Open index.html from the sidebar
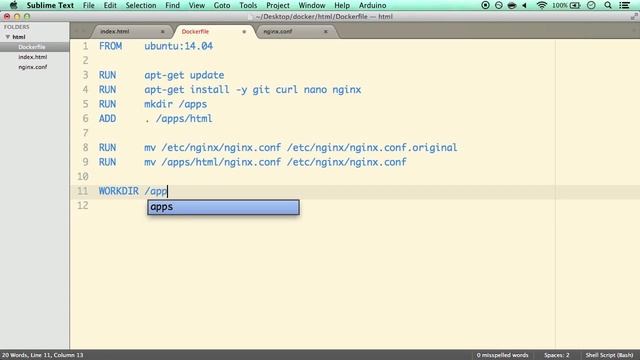Viewport: 640px width, 360px height. [x=33, y=57]
